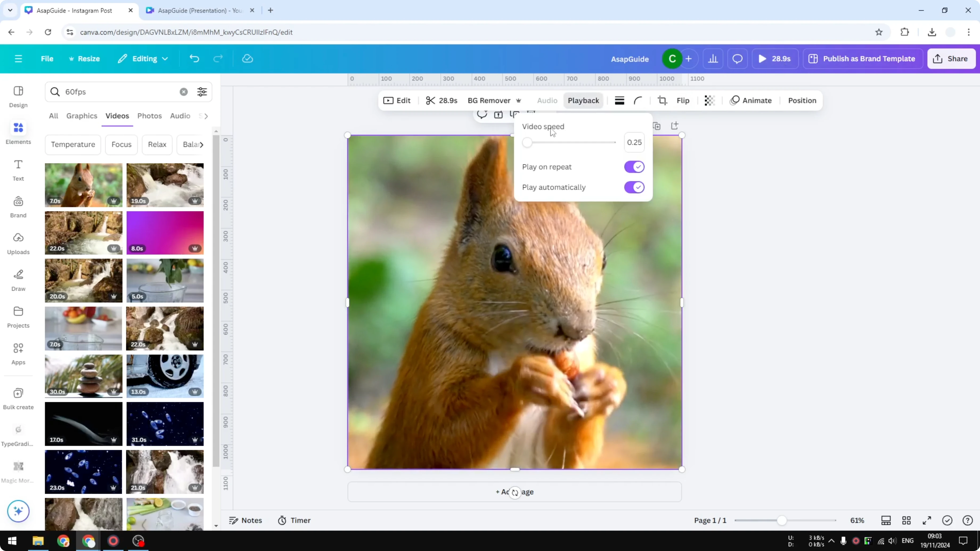The image size is (980, 551).
Task: Open the Text panel
Action: (18, 170)
